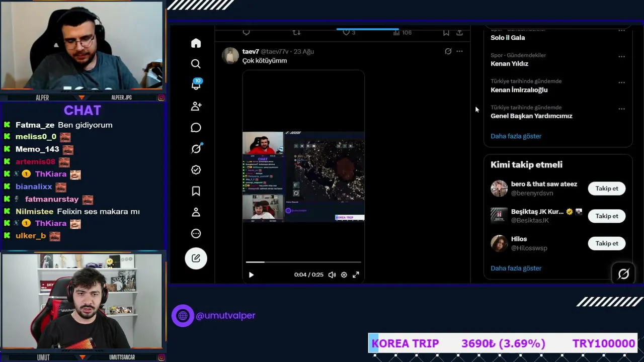
Task: Follow the Hilos account
Action: (607, 243)
